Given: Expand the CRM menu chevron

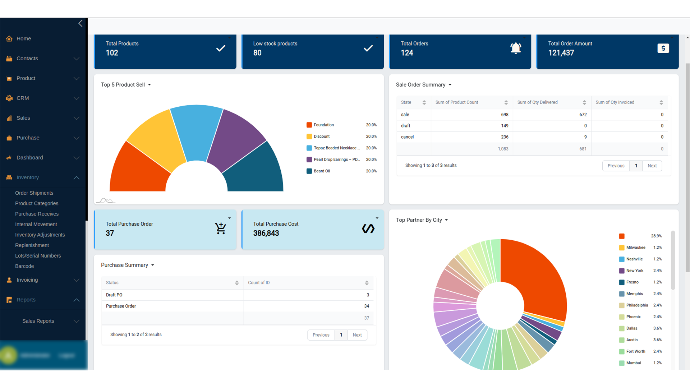Looking at the screenshot, I should click(77, 98).
